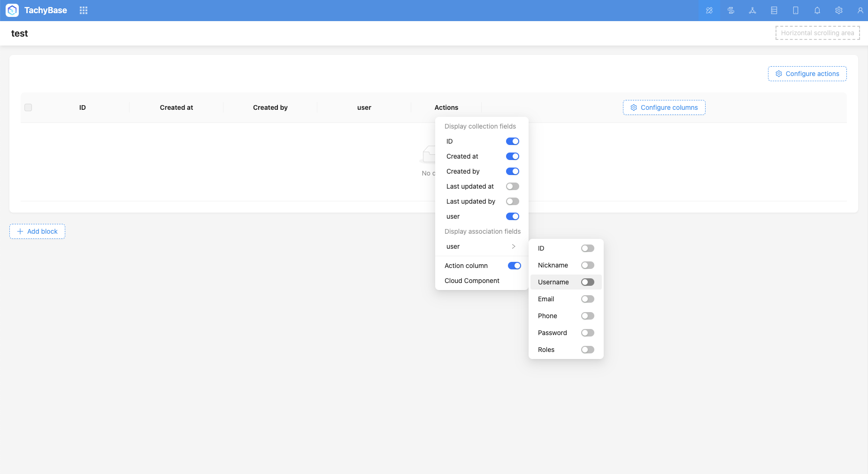Image resolution: width=868 pixels, height=474 pixels.
Task: Click the Configure columns button
Action: tap(664, 107)
